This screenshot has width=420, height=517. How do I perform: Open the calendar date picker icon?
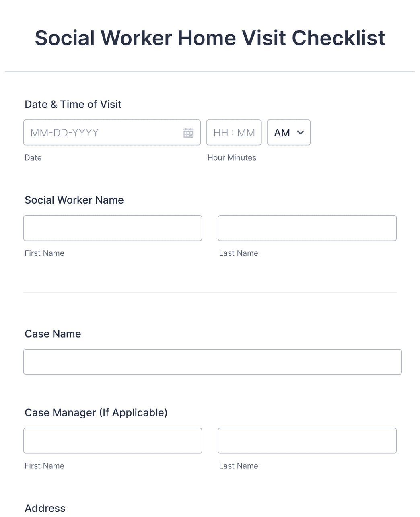click(x=189, y=132)
